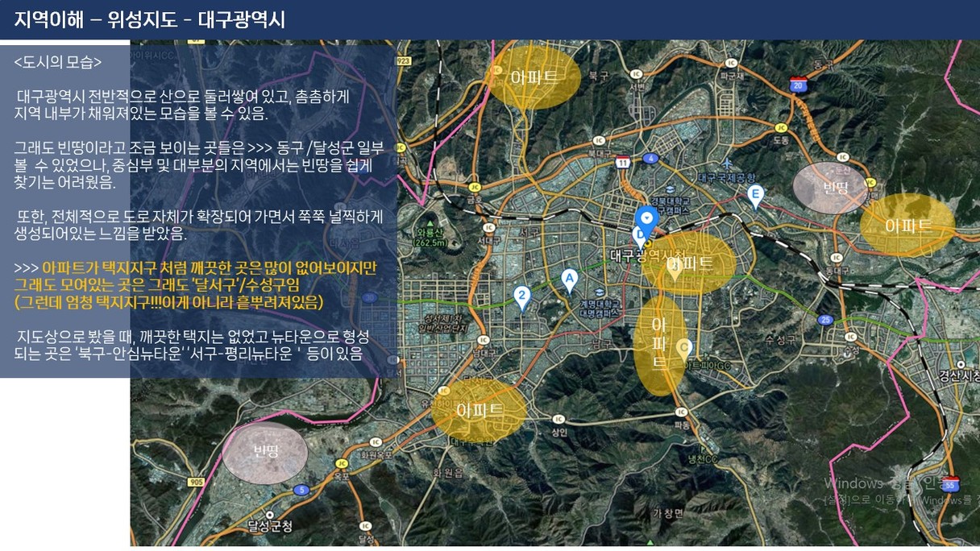This screenshot has width=980, height=551.
Task: Click the airplane icon at 대구국제공항
Action: click(729, 165)
